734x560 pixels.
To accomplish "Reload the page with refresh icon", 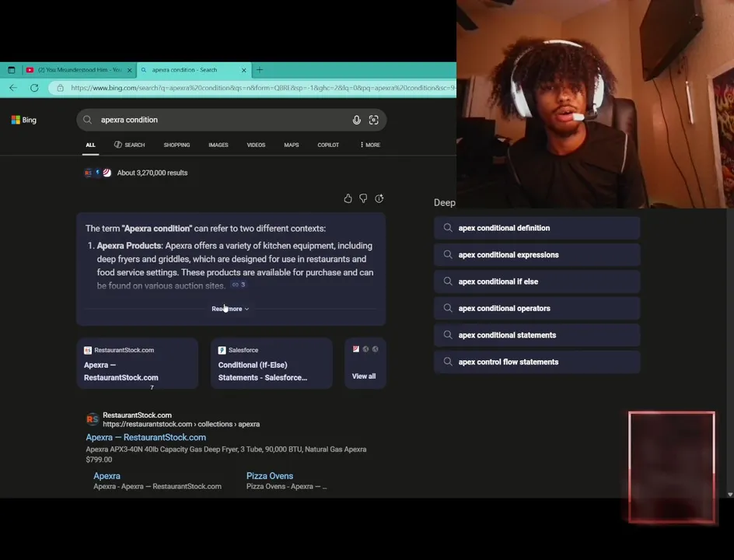I will coord(34,88).
